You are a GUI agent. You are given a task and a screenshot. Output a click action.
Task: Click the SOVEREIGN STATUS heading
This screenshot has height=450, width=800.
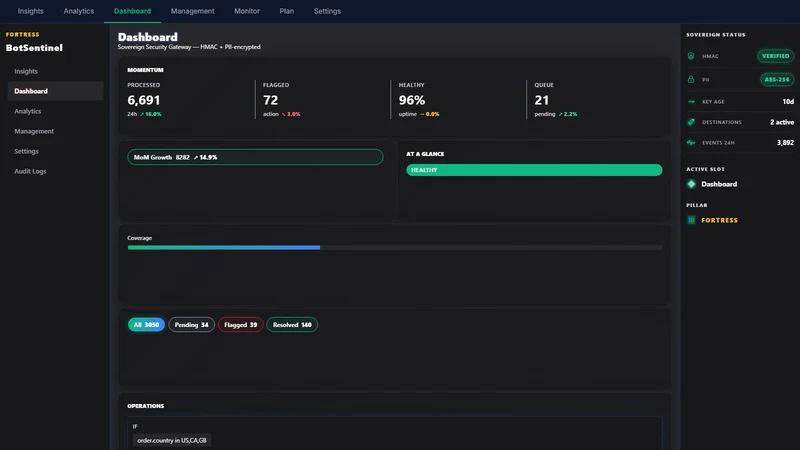tap(716, 35)
